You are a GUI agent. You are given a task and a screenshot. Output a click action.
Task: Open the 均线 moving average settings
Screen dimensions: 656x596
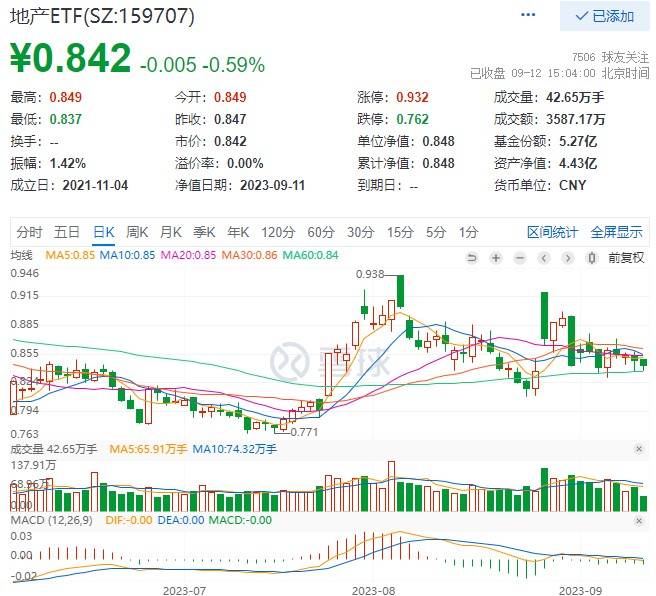click(21, 256)
